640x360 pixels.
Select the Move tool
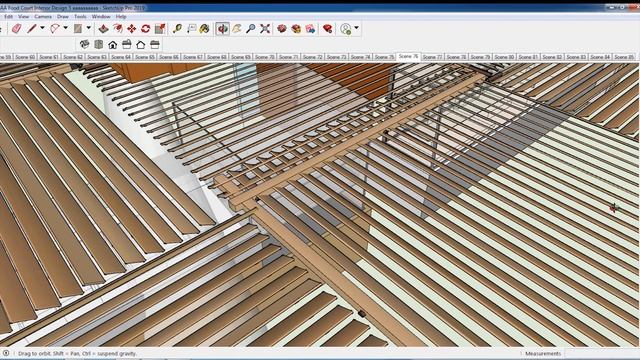[x=131, y=29]
